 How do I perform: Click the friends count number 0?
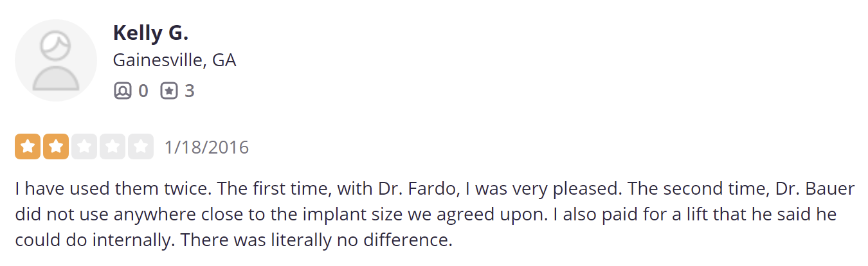pyautogui.click(x=143, y=91)
